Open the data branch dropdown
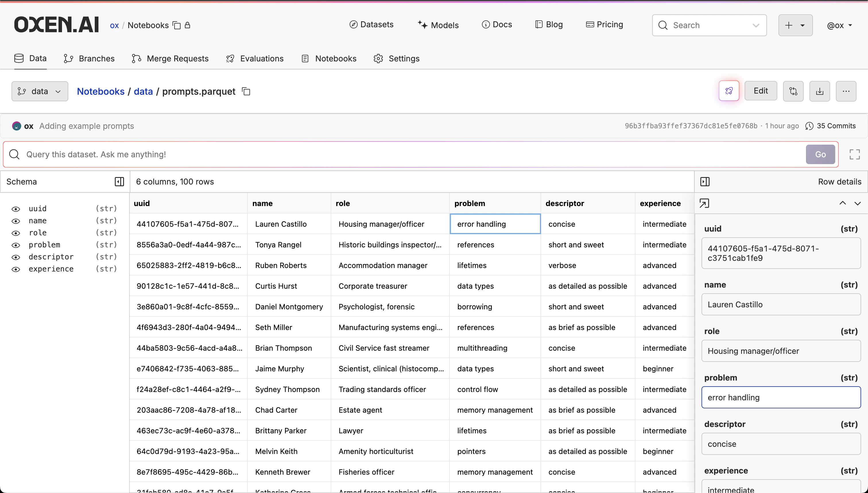The height and width of the screenshot is (493, 868). click(x=39, y=91)
